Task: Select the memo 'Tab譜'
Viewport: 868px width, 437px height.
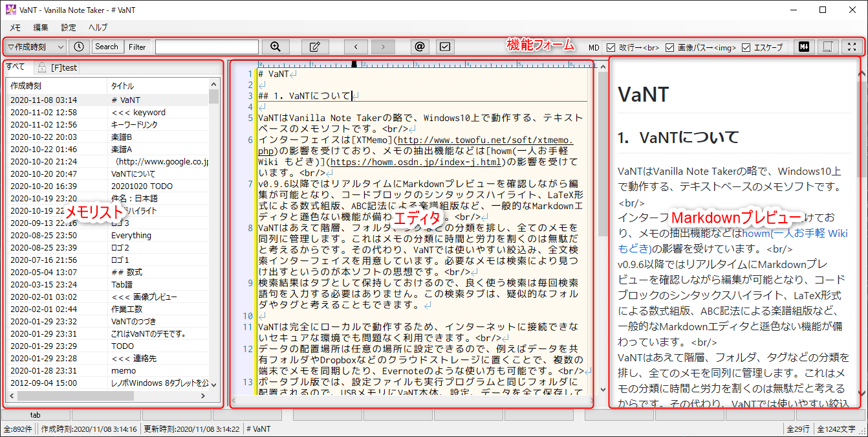Action: (x=107, y=284)
